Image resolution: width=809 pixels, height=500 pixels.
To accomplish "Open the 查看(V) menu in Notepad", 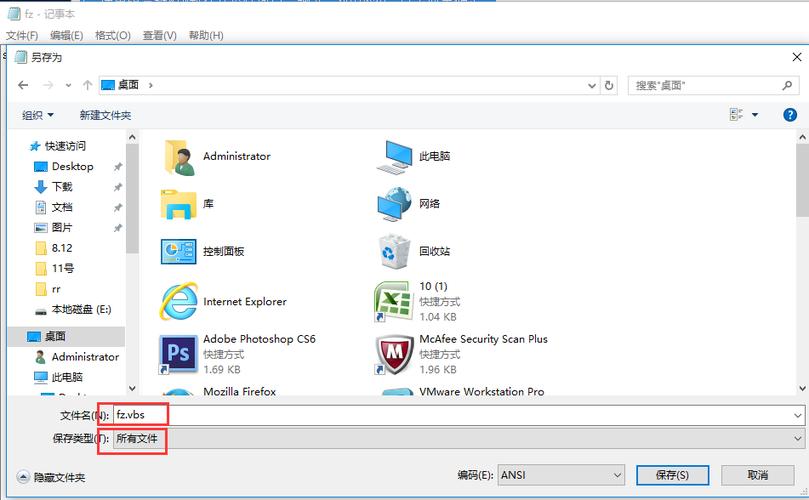I will tap(160, 36).
